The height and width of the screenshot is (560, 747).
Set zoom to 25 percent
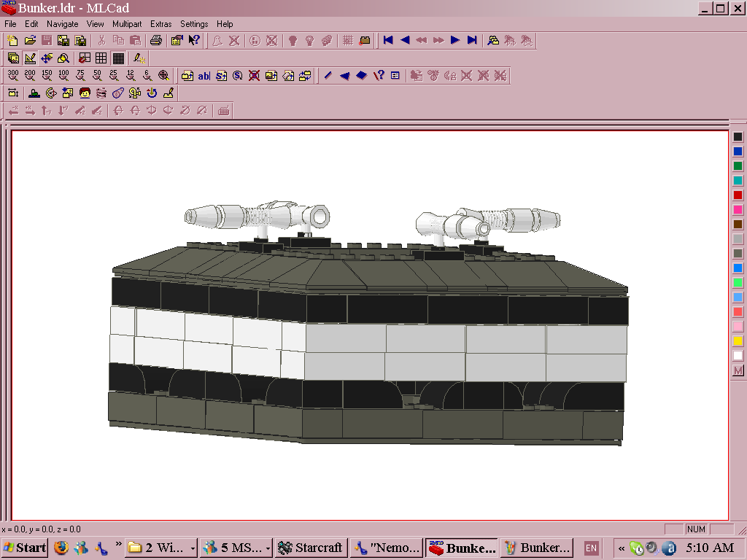[x=113, y=75]
